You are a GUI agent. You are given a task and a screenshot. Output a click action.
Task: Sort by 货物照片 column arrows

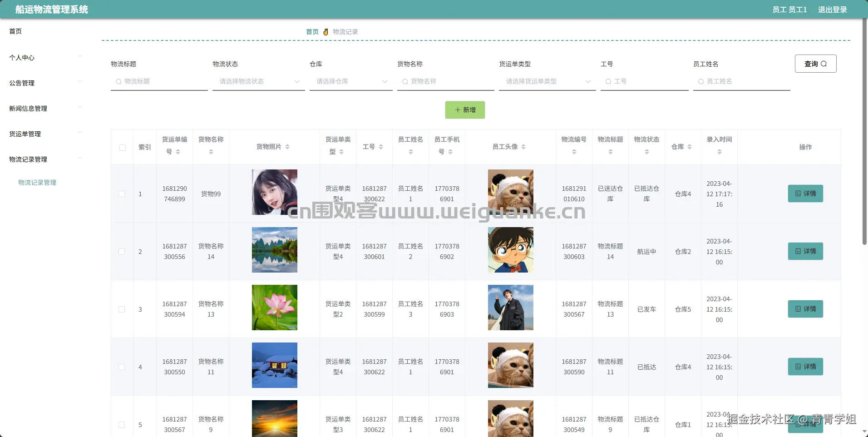pos(287,147)
